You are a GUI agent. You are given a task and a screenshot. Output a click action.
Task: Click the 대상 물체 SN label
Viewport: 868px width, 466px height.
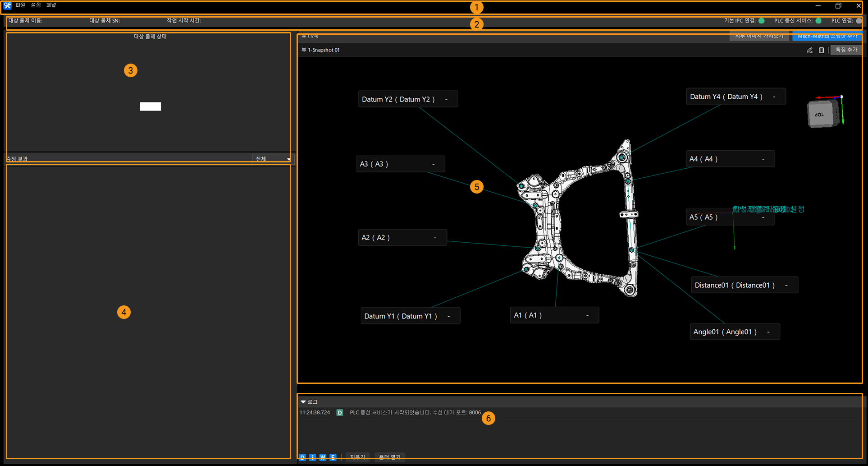[x=105, y=21]
